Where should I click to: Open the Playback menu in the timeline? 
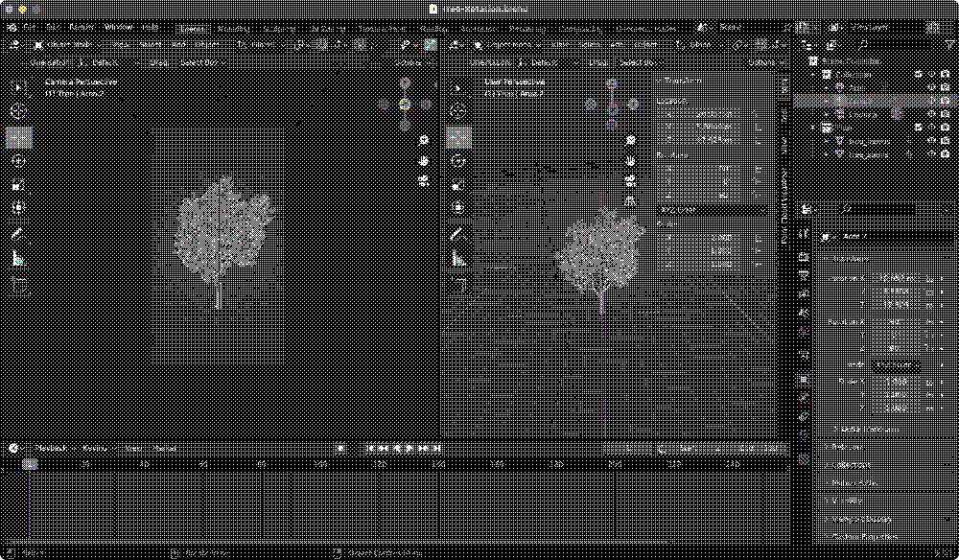(52, 448)
